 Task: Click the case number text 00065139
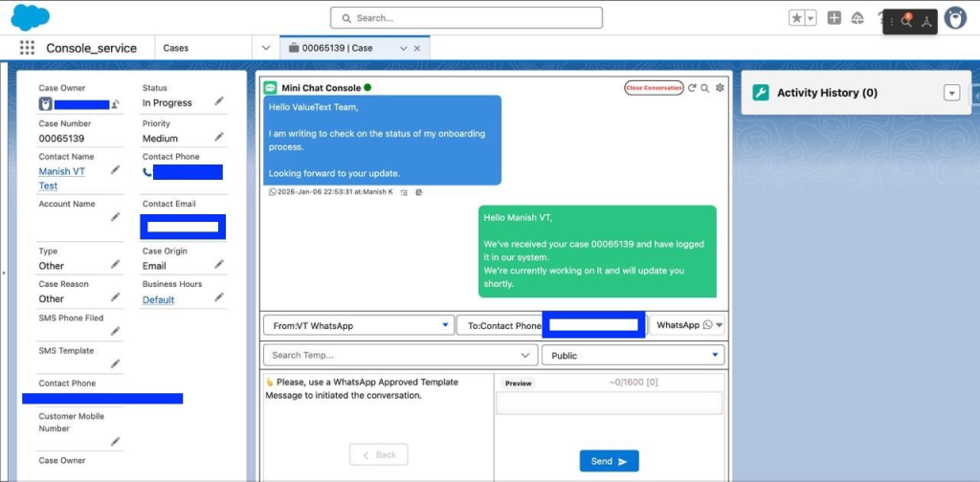61,139
